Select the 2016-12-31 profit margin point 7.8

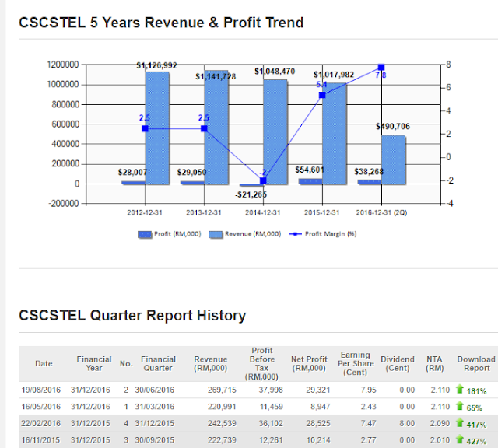tap(381, 68)
